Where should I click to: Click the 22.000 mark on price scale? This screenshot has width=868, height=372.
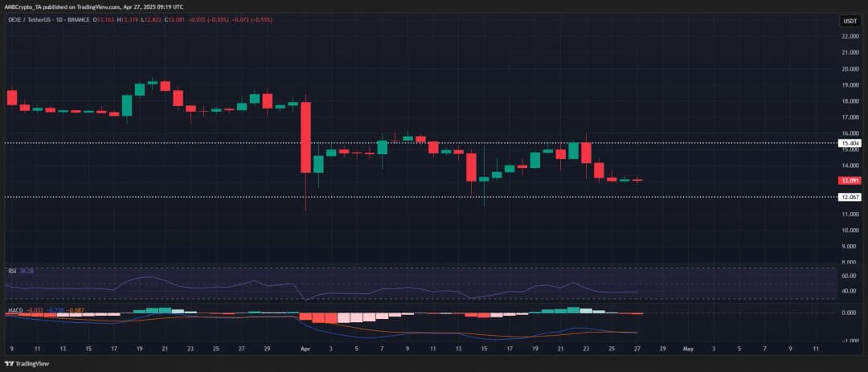coord(850,36)
